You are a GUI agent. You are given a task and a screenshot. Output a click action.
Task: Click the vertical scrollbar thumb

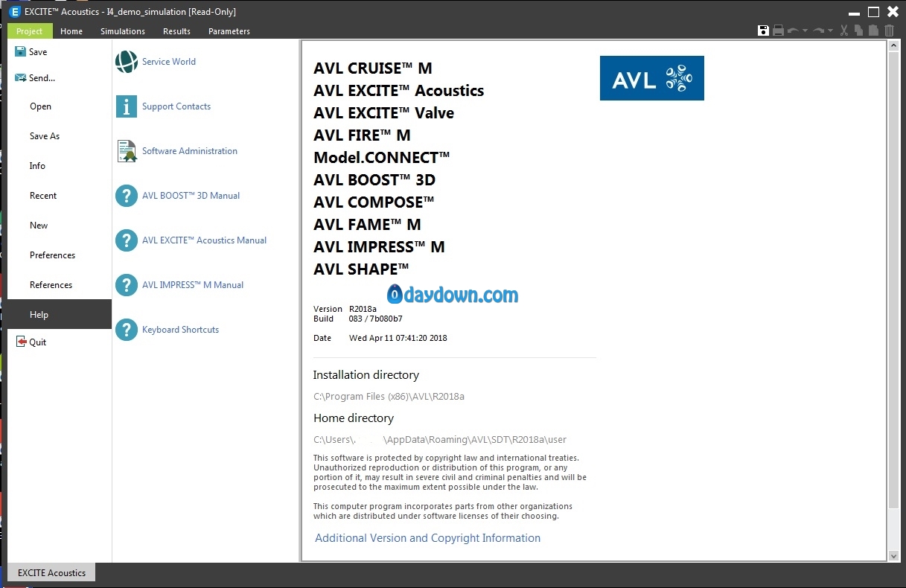tap(894, 279)
